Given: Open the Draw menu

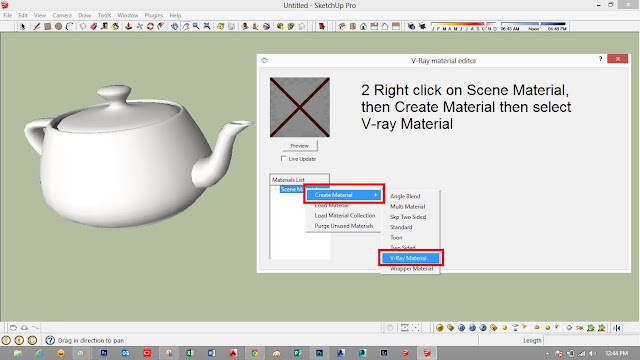Looking at the screenshot, I should coord(84,16).
